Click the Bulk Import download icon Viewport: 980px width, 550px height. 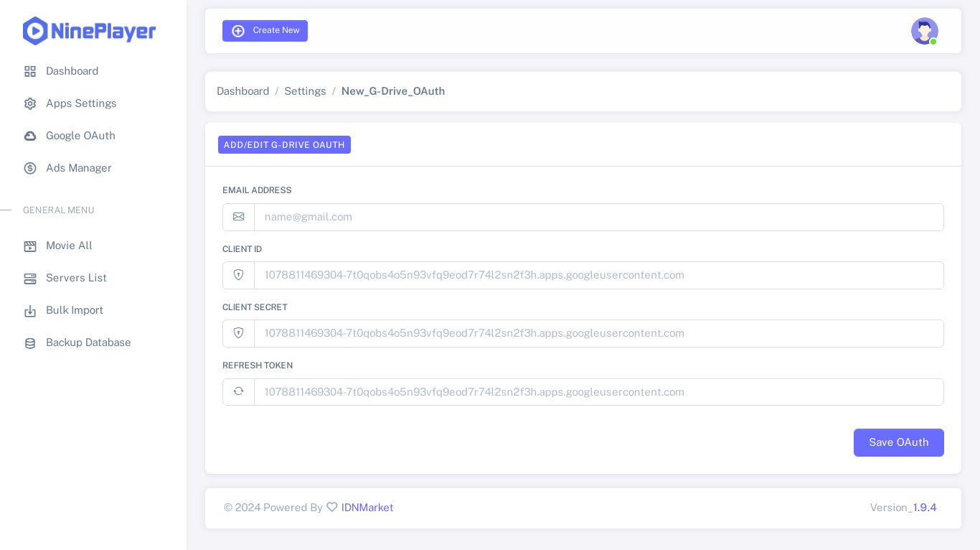click(30, 311)
